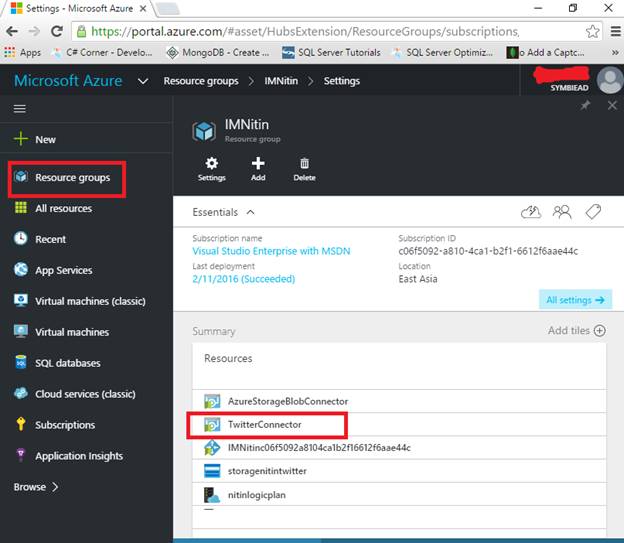Click the nitinlogicplan resource icon

212,495
